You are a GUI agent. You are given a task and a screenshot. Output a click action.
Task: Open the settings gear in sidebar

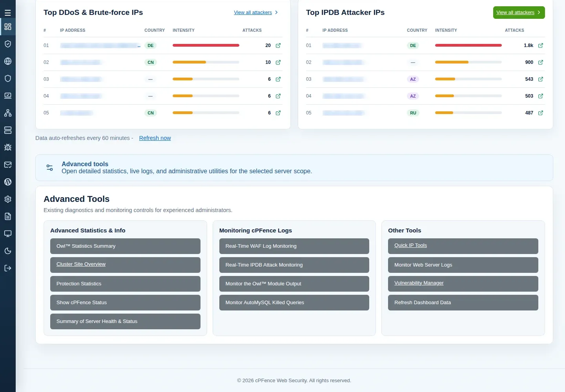pos(7,199)
